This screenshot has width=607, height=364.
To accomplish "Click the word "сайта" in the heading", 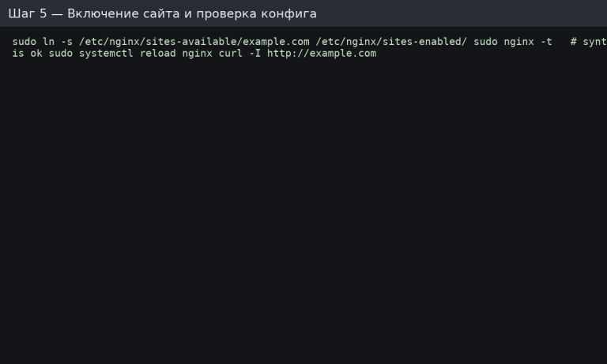I will click(157, 13).
